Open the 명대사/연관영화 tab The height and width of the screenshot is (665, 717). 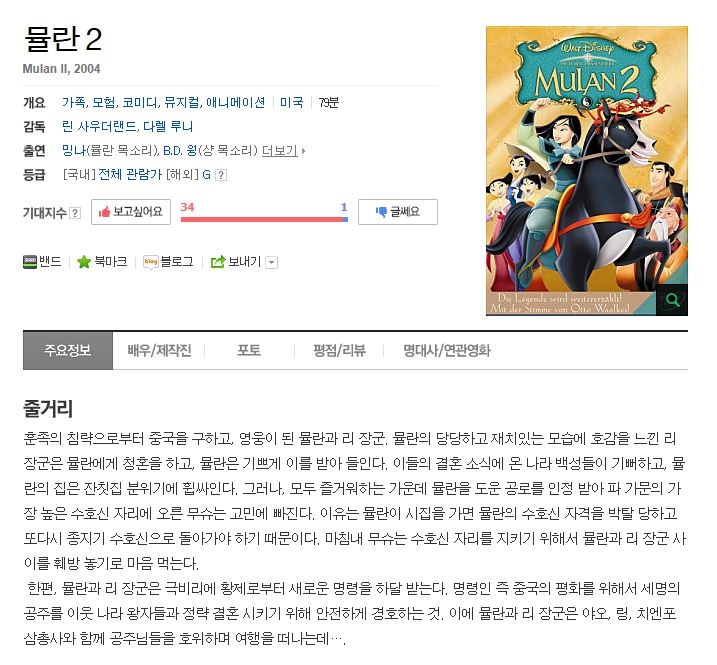point(447,350)
